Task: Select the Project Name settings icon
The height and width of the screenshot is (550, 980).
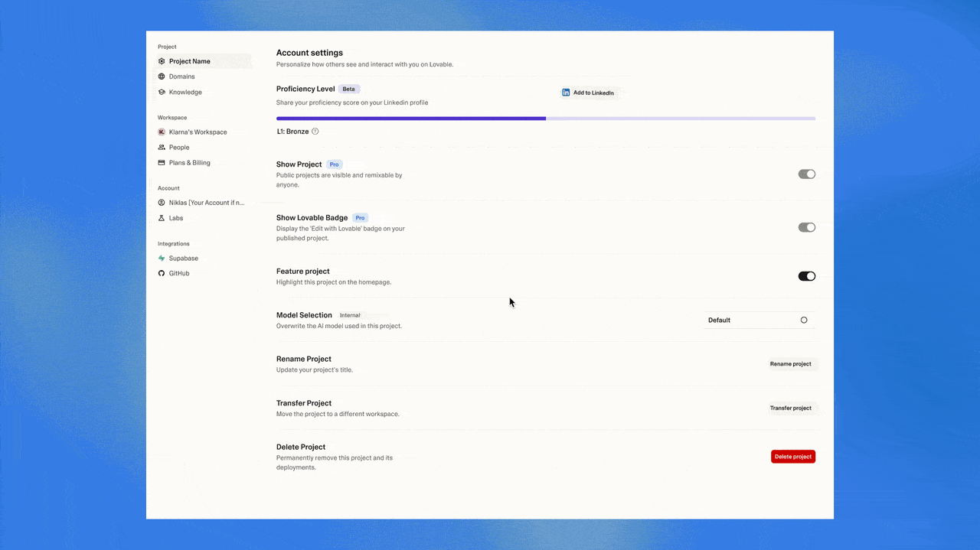Action: (x=162, y=61)
